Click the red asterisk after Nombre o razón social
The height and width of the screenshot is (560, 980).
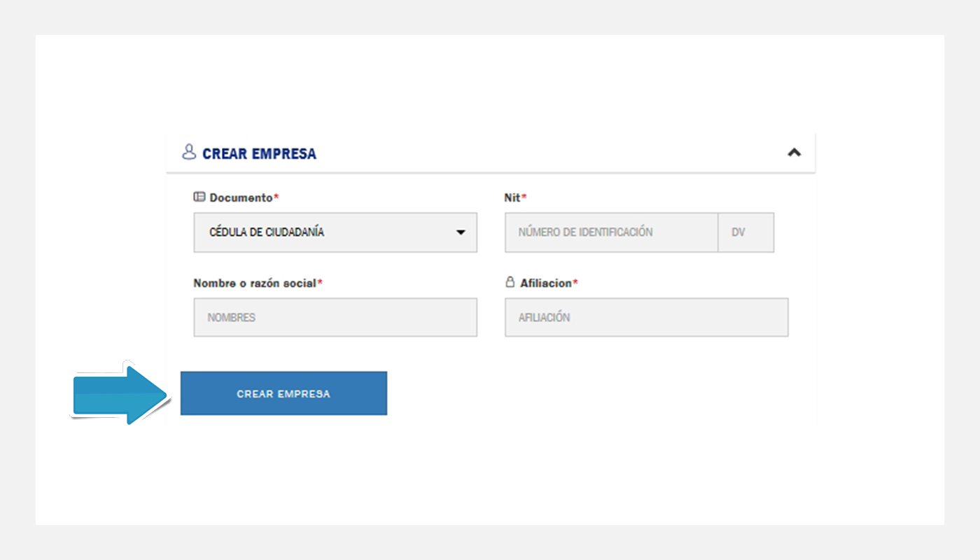tap(320, 282)
